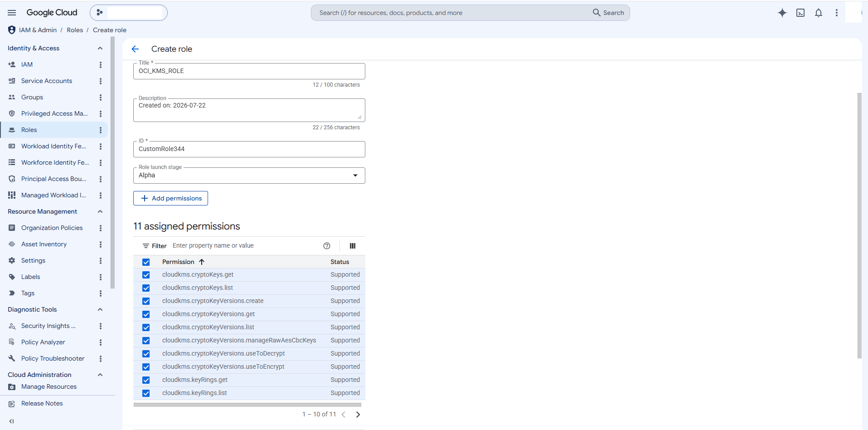868x430 pixels.
Task: Click IAM & Admin breadcrumb link
Action: point(38,30)
